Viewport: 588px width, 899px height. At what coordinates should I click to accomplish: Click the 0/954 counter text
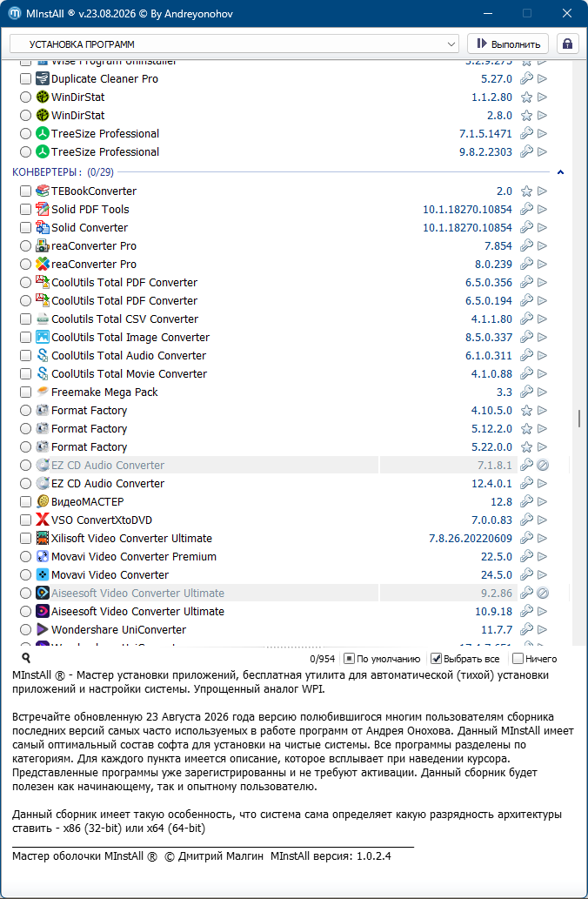coord(322,659)
